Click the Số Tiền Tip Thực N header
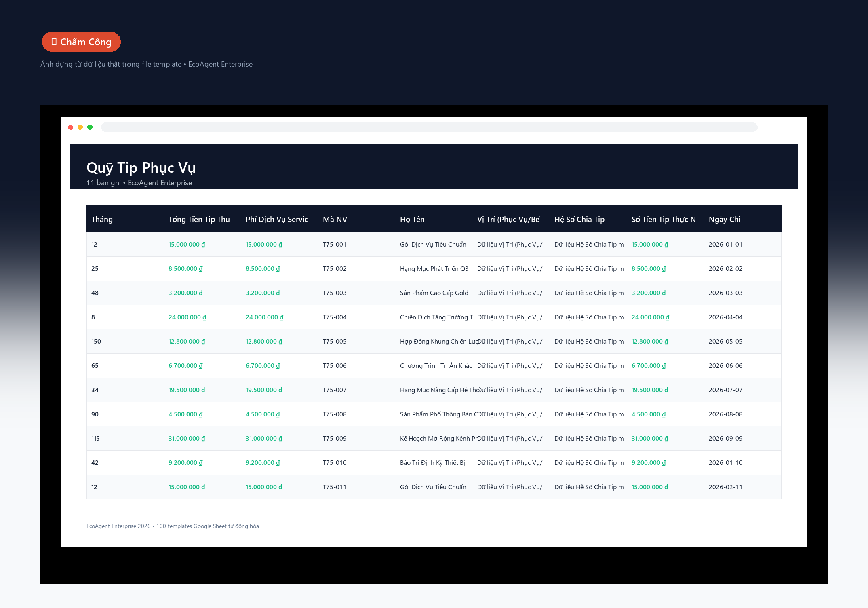Image resolution: width=868 pixels, height=608 pixels. pyautogui.click(x=664, y=219)
